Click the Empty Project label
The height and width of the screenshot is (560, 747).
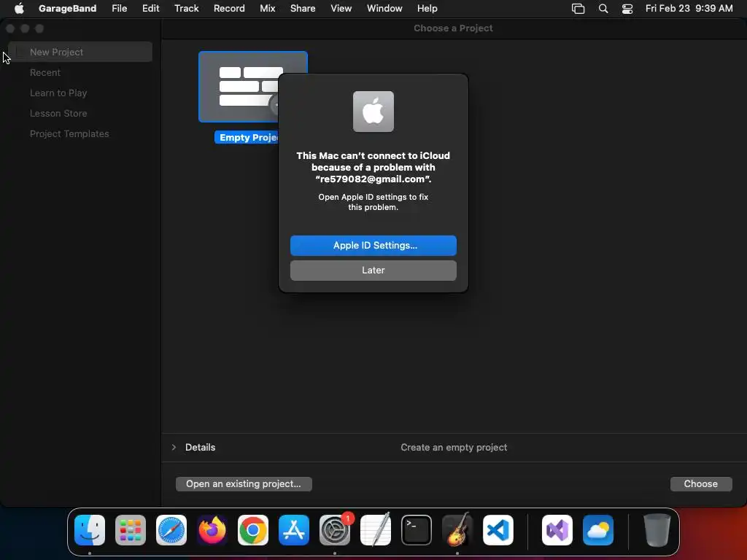(247, 137)
